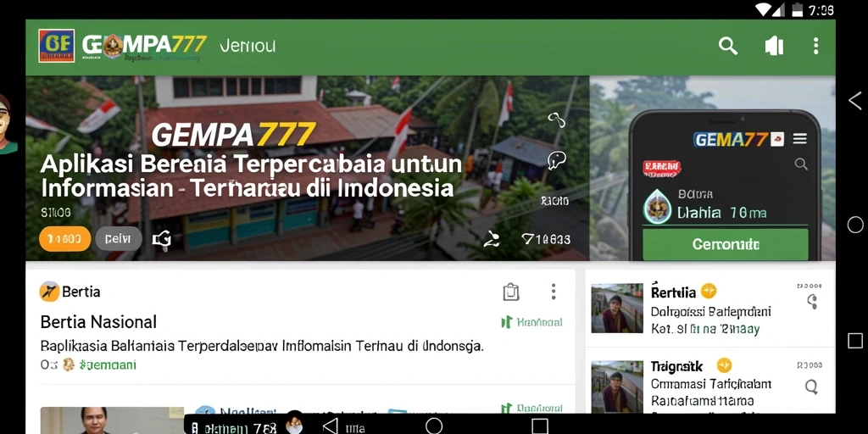
Task: Open the three-dot menu on Bertia card
Action: point(553,292)
